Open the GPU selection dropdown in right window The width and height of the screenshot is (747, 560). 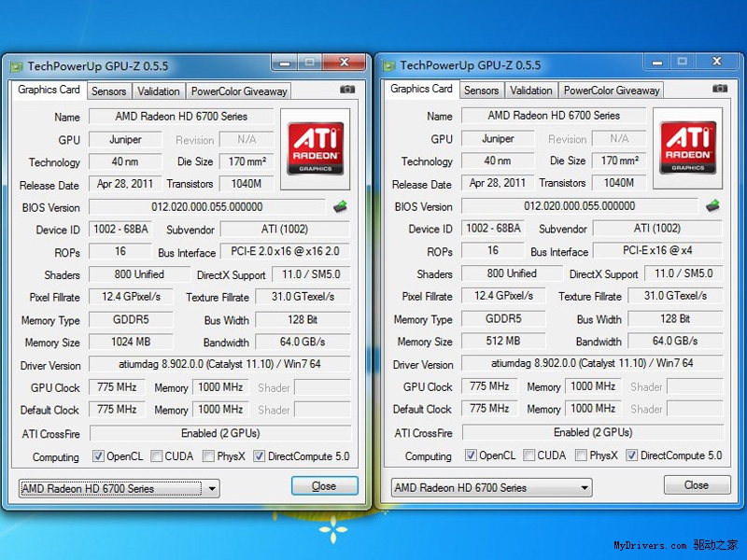coord(585,487)
